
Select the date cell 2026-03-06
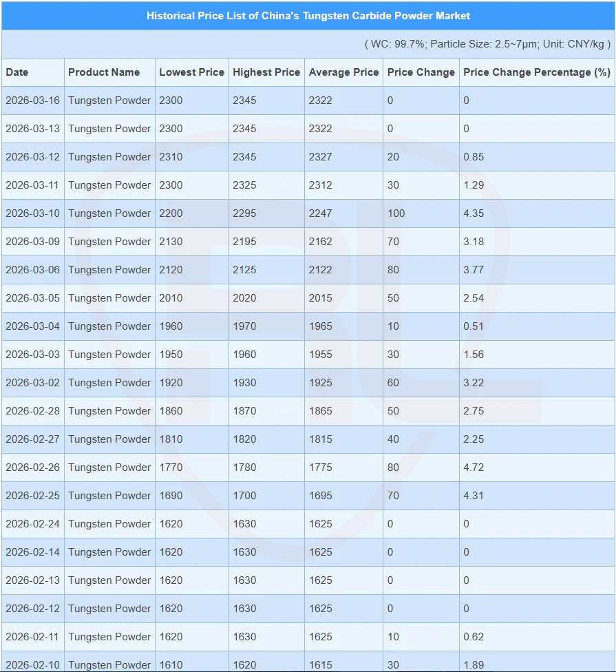(32, 270)
